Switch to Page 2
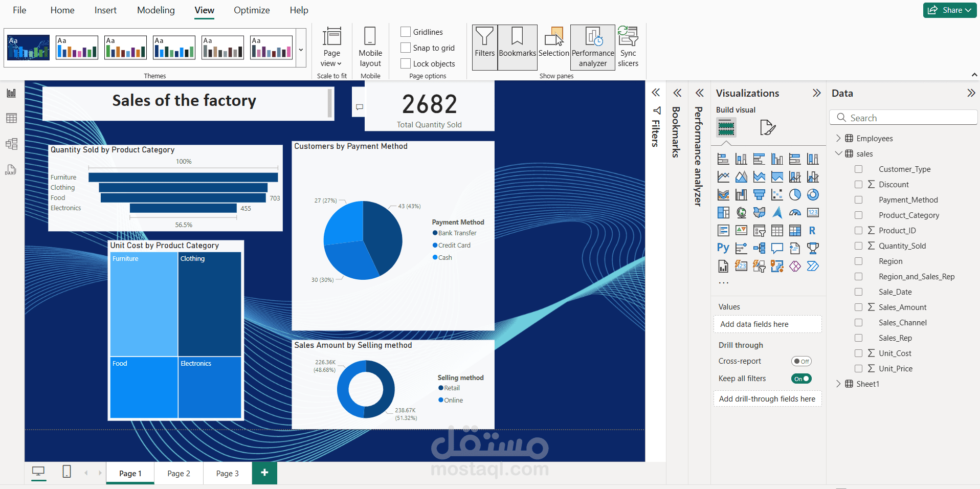The image size is (980, 489). (x=179, y=473)
